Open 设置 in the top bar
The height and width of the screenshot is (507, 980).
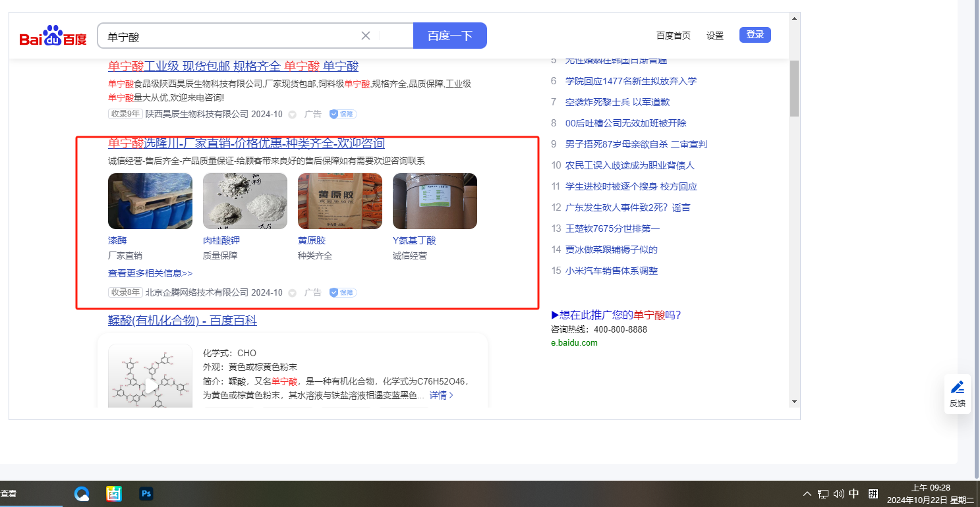[715, 36]
